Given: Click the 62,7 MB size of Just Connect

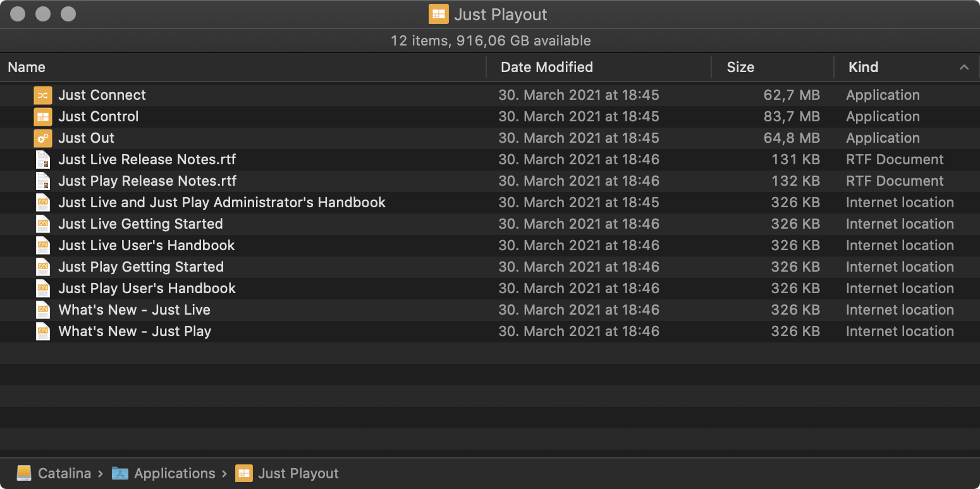Looking at the screenshot, I should pos(792,95).
